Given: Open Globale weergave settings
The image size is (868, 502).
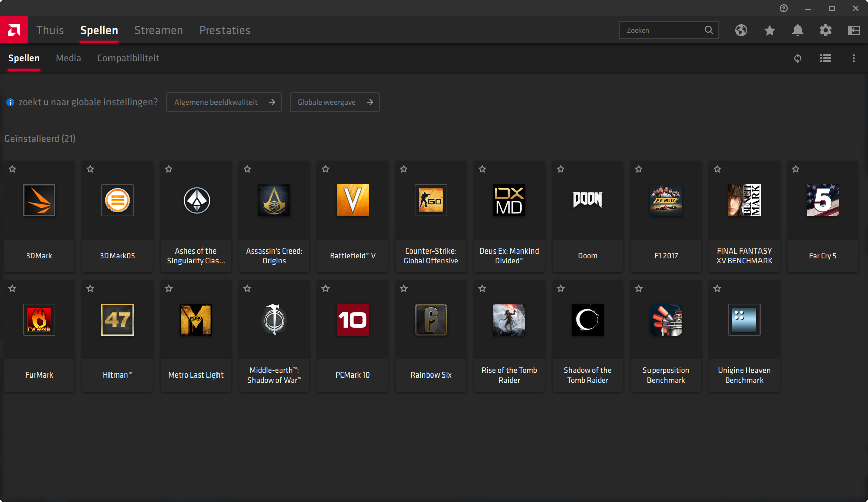Looking at the screenshot, I should tap(335, 102).
